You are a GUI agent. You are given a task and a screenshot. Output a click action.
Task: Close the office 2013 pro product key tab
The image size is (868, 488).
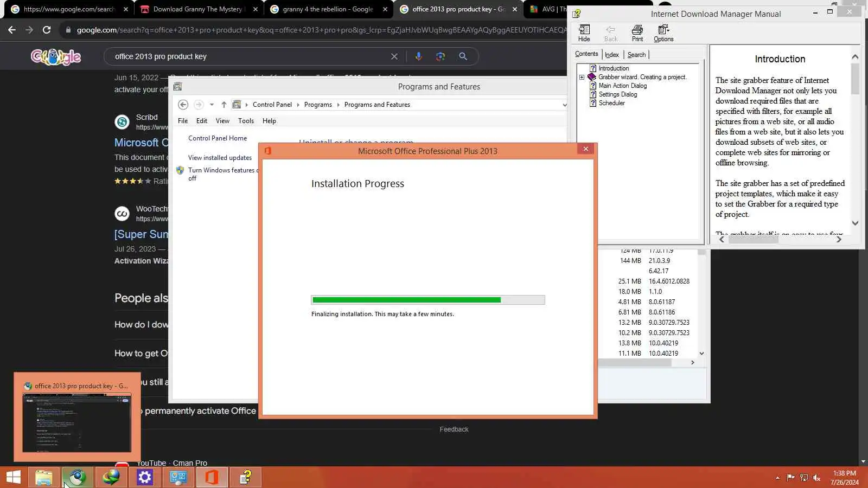click(515, 9)
